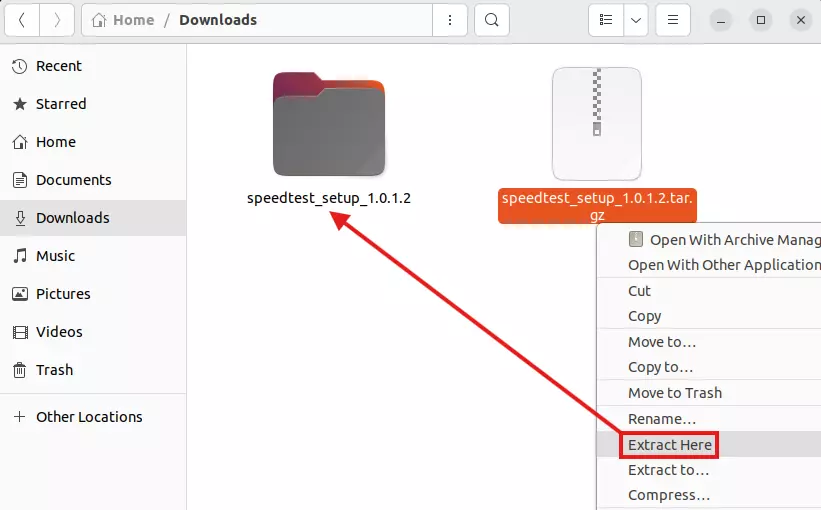Open the three-dot path bar menu

click(450, 20)
